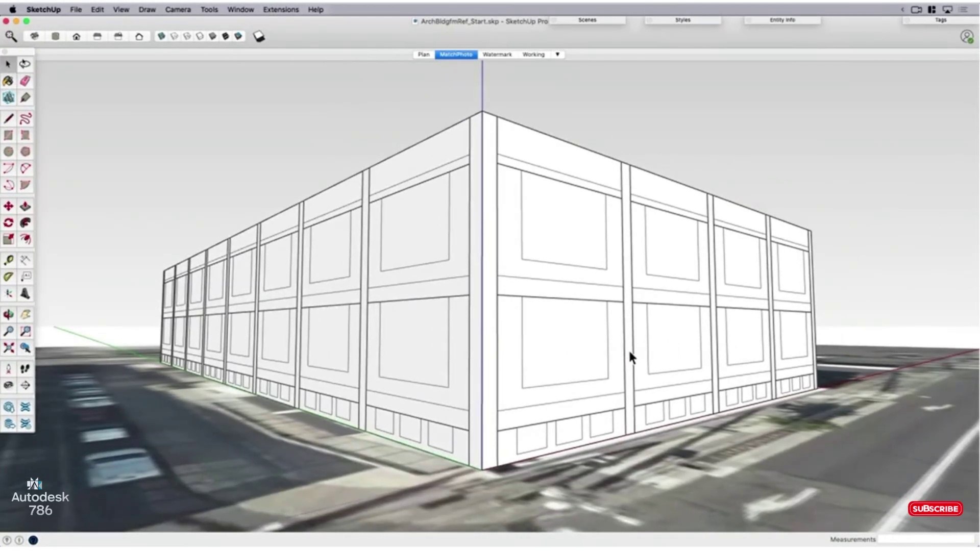Expand the Entity Info panel
This screenshot has width=980, height=551.
pos(782,20)
